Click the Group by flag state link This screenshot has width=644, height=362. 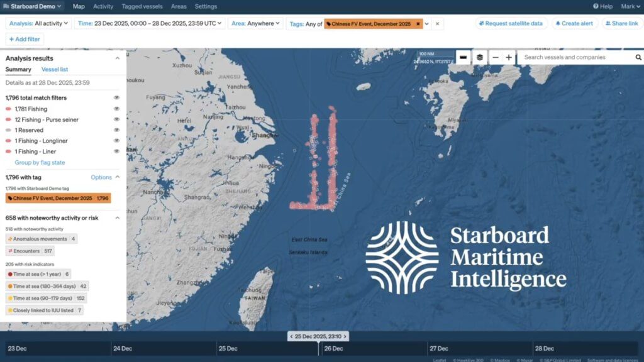(40, 163)
